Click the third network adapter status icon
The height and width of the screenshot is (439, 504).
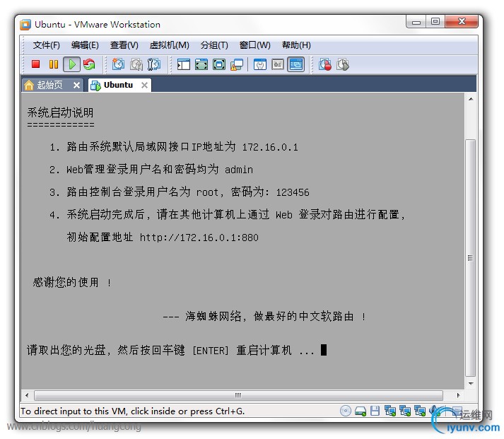coord(419,411)
